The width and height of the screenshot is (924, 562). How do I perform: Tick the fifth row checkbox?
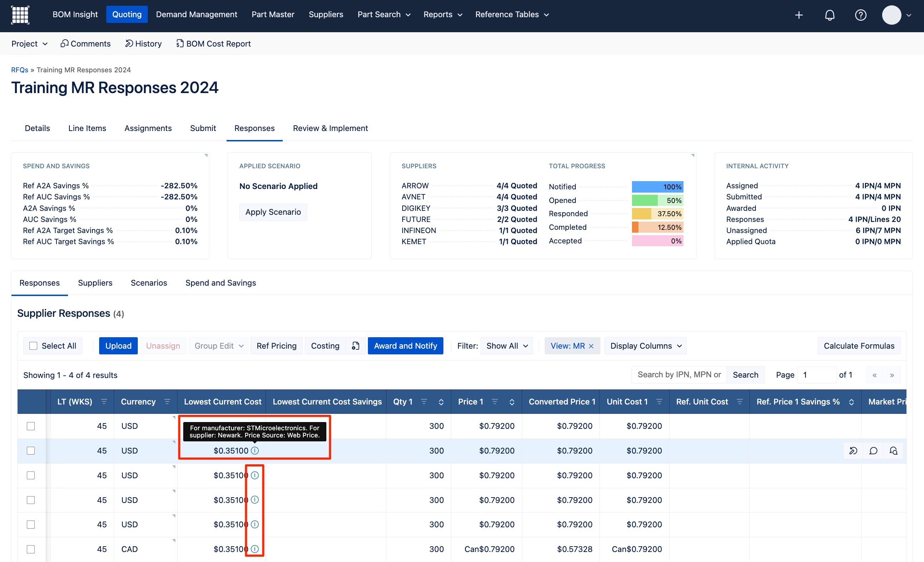click(x=31, y=524)
